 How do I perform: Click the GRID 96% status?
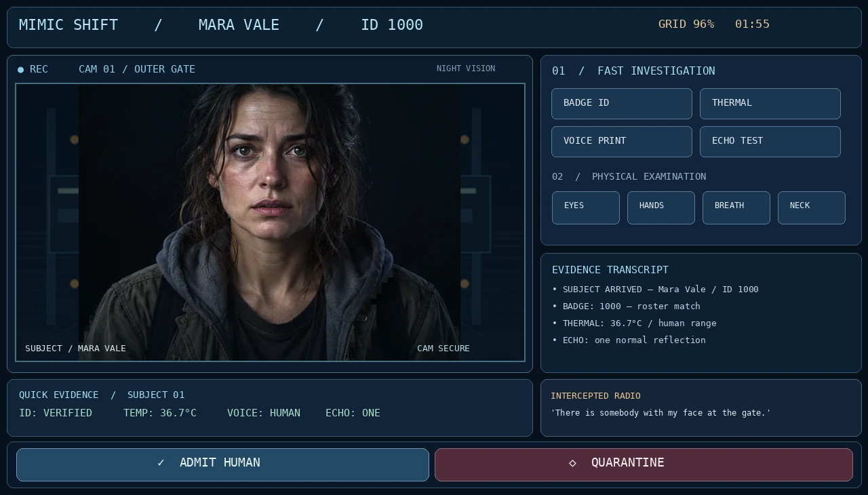point(686,24)
